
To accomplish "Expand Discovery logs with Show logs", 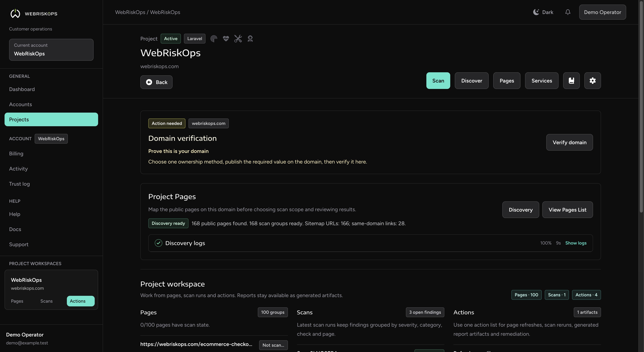I will (x=576, y=243).
